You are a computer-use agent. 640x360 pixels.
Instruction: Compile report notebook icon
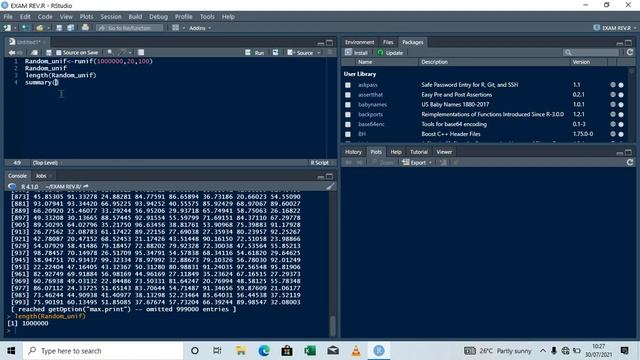click(x=141, y=52)
